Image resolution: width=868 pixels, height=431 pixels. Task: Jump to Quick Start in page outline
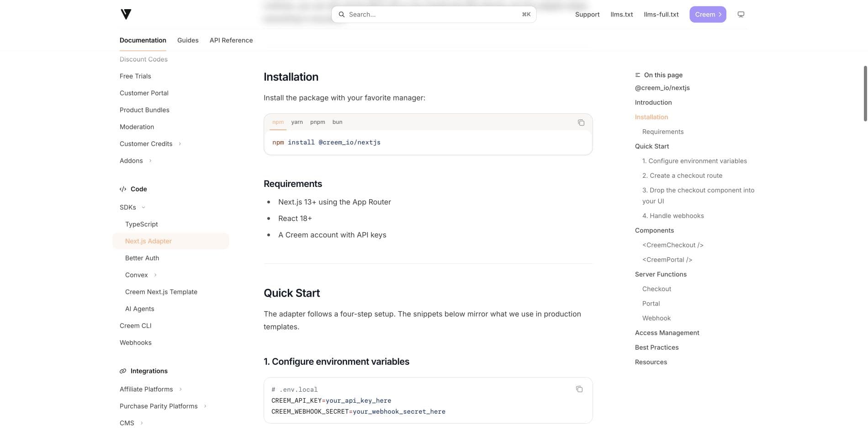click(x=652, y=146)
